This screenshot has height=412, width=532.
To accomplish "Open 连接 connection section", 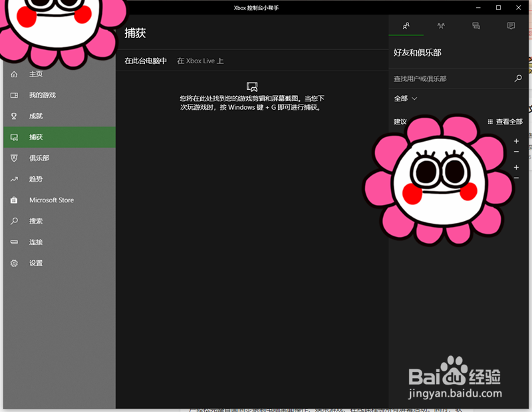I will [x=59, y=242].
